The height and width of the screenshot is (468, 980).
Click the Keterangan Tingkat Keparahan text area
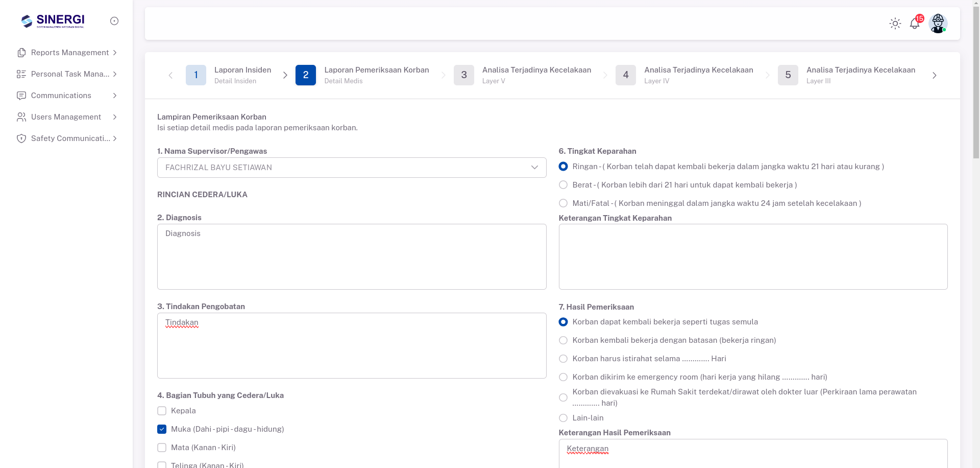(753, 256)
